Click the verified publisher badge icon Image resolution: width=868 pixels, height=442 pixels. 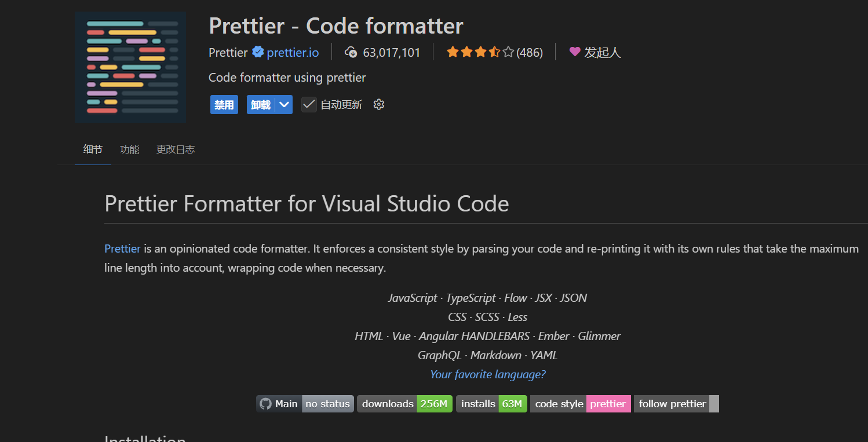(258, 52)
